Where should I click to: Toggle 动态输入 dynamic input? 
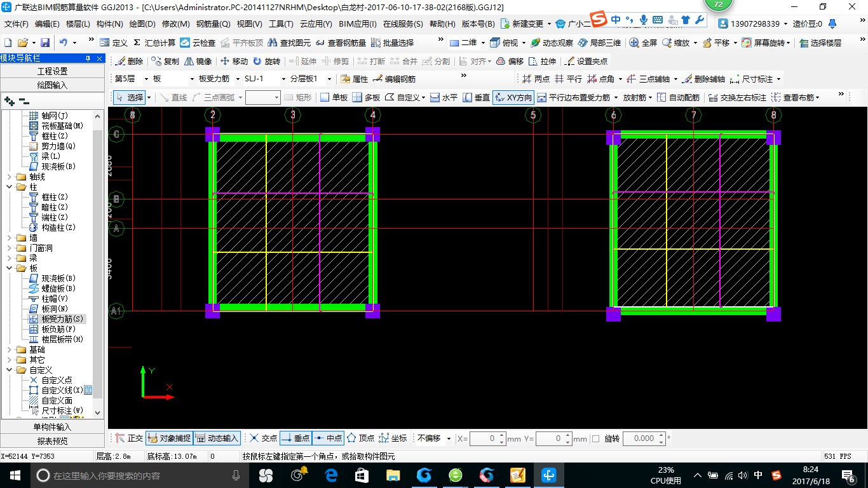tap(217, 438)
